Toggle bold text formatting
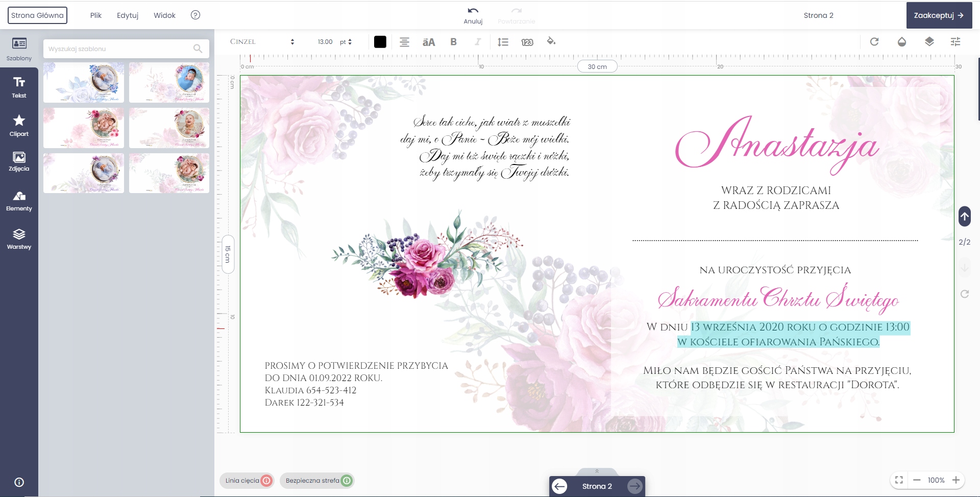 453,42
